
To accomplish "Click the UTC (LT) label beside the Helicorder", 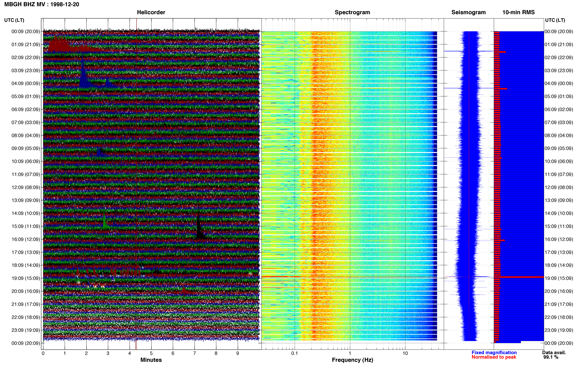I will point(14,20).
